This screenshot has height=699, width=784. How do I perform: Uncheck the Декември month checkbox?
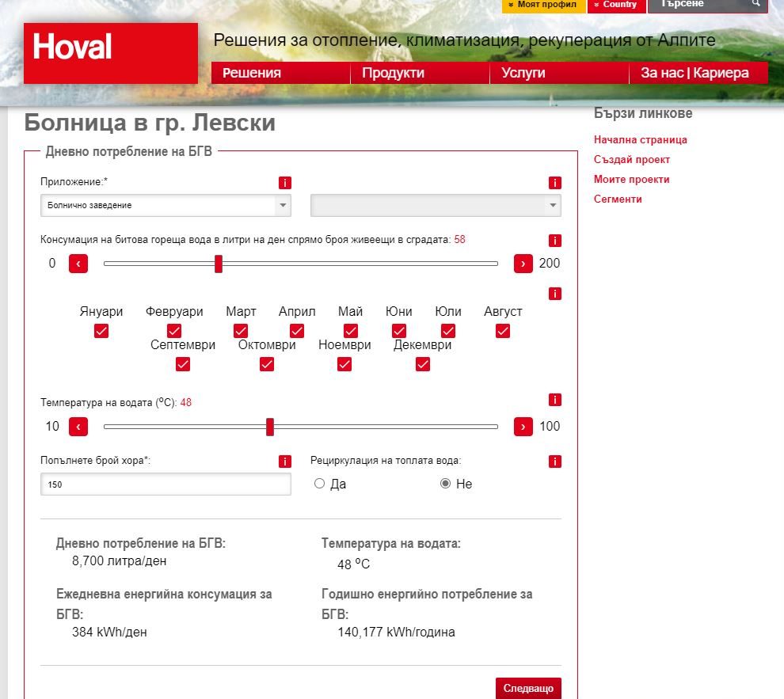(422, 364)
